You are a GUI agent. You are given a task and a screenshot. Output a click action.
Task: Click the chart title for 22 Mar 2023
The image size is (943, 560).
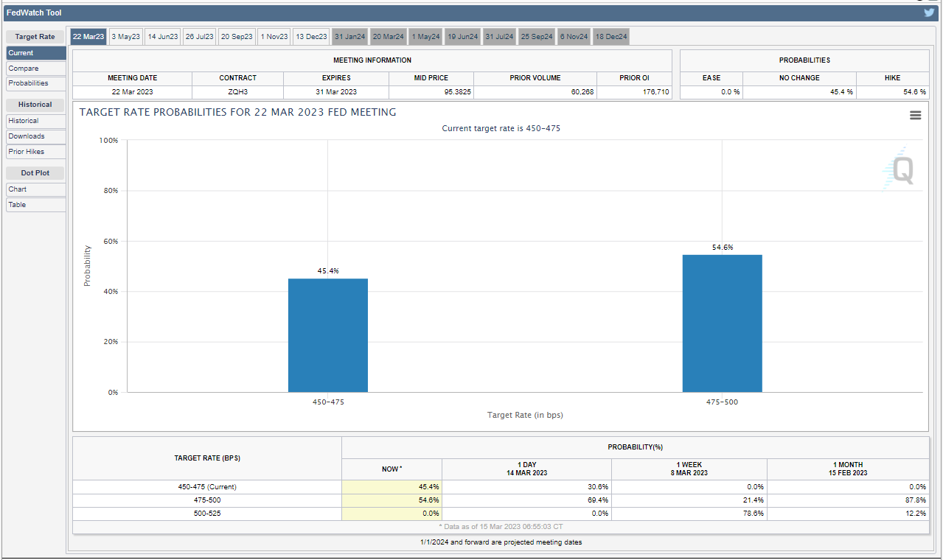237,112
